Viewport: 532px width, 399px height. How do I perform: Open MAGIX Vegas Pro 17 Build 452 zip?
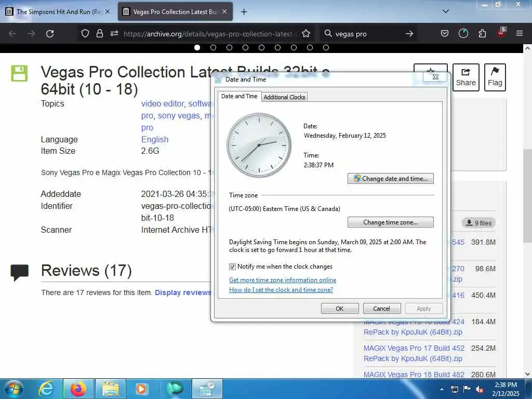pos(414,353)
